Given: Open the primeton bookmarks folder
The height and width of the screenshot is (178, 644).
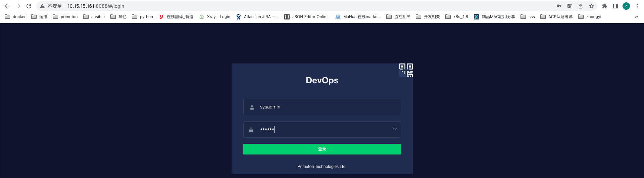Looking at the screenshot, I should pyautogui.click(x=65, y=16).
